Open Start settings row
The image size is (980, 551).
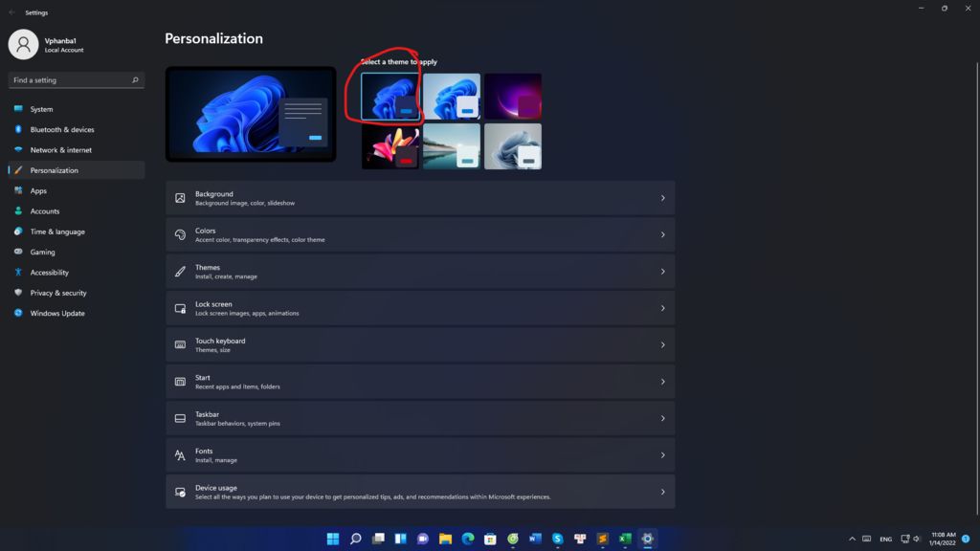point(420,382)
